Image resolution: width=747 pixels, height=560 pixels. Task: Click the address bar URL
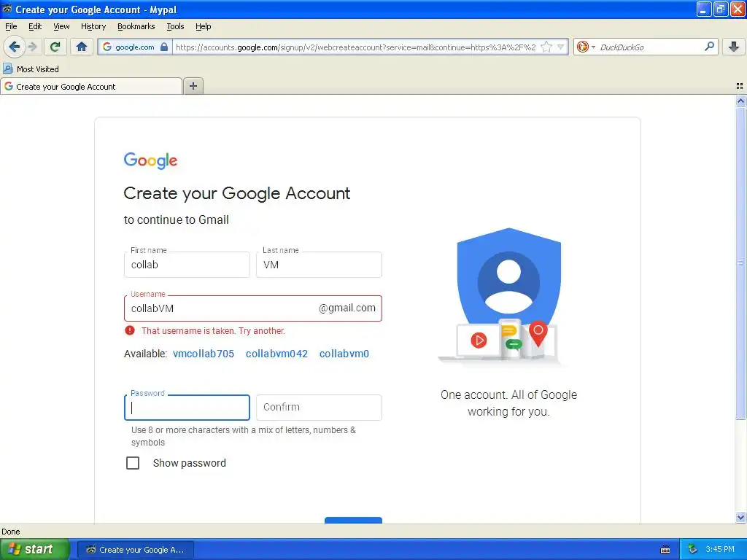[x=355, y=47]
